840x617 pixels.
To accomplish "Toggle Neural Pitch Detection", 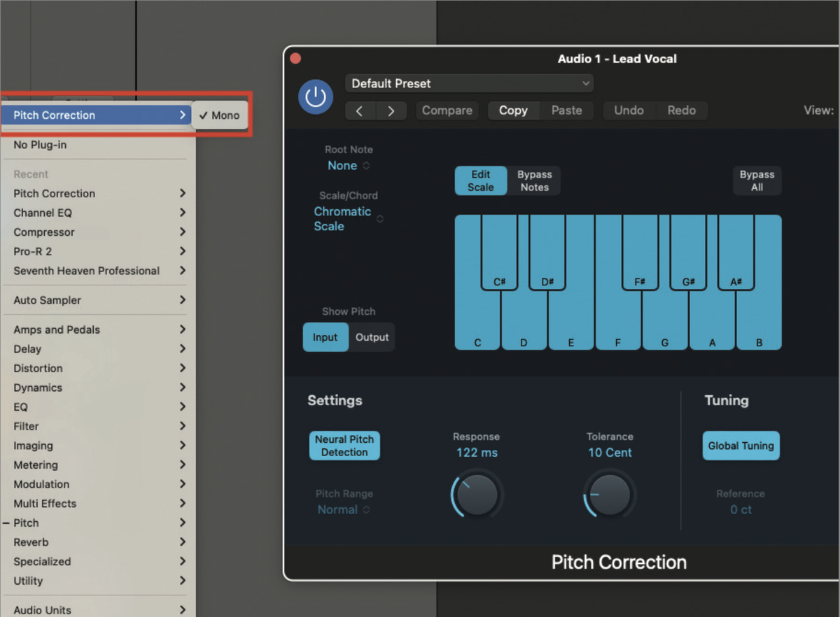I will pos(344,446).
